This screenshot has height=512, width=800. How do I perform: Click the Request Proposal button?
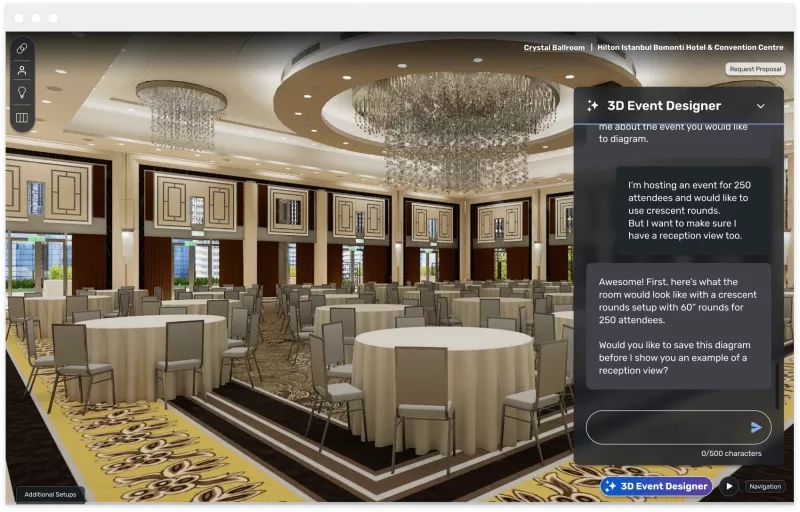[755, 69]
